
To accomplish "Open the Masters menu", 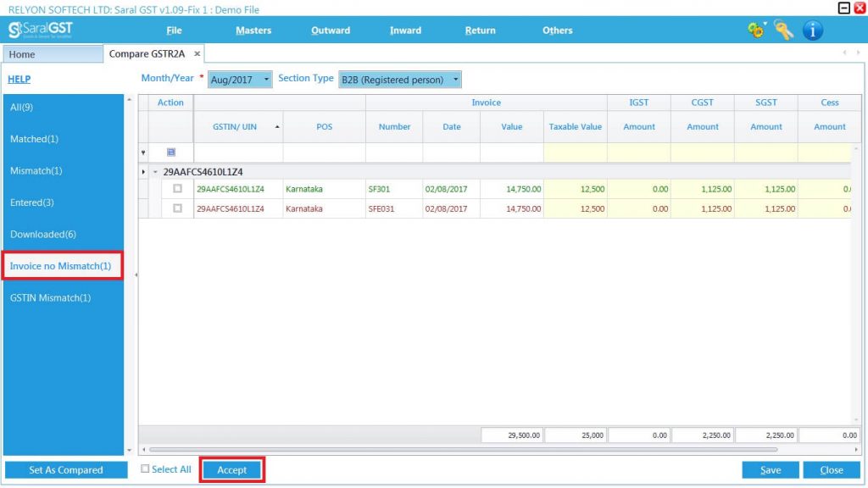I will click(253, 30).
